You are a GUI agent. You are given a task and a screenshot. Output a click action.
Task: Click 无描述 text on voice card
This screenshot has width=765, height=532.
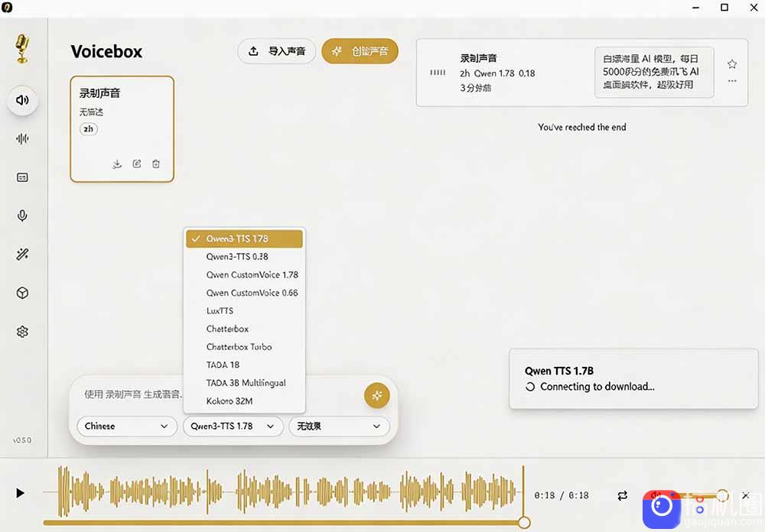coord(91,112)
